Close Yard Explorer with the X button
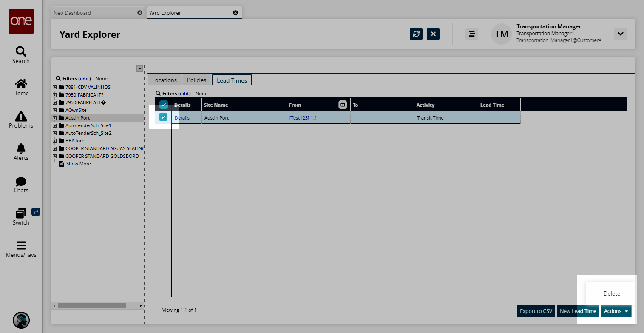The width and height of the screenshot is (644, 333). coord(433,34)
